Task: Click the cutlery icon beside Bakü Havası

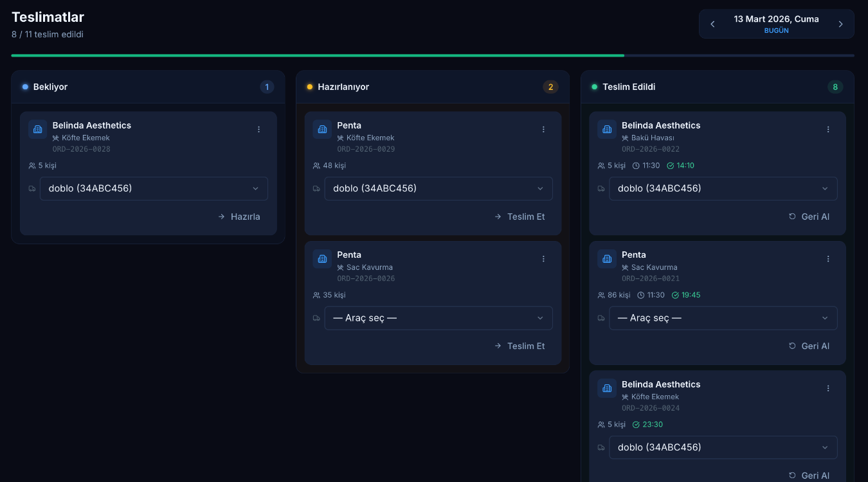Action: click(625, 138)
